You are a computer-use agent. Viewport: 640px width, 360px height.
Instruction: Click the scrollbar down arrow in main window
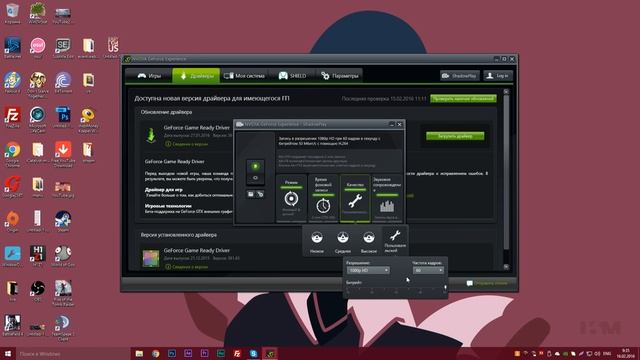click(x=507, y=267)
